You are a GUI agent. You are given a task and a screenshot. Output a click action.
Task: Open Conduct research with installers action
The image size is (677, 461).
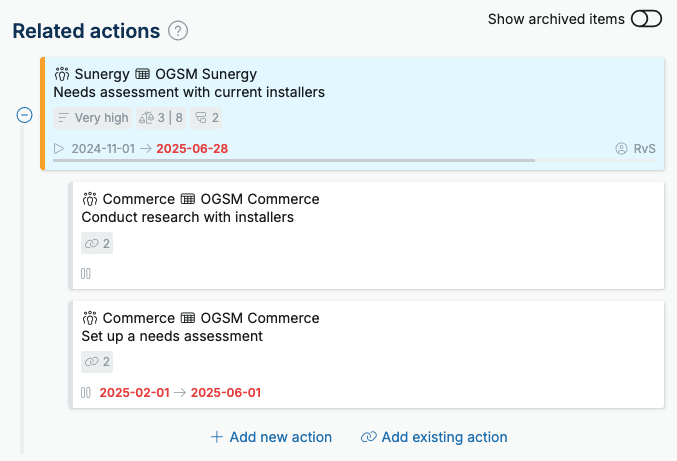coord(187,217)
